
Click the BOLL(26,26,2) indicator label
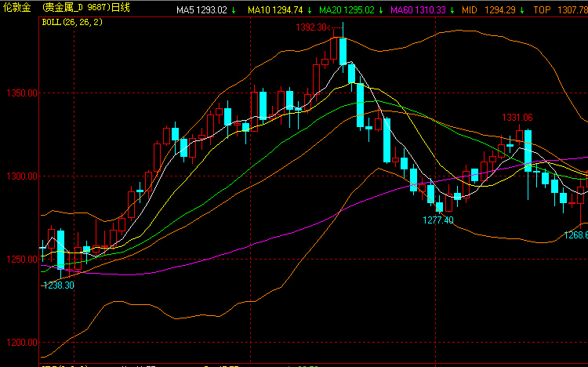point(72,22)
